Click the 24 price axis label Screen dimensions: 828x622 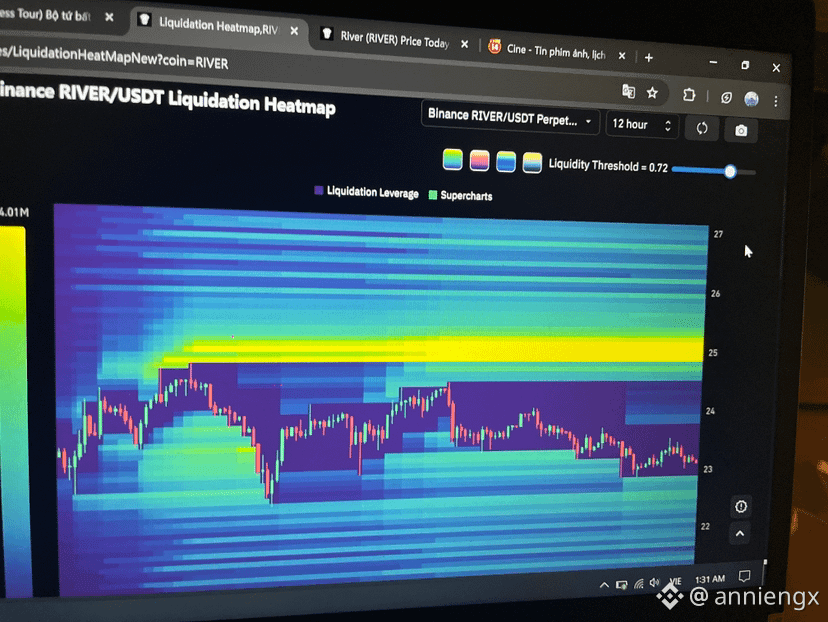tap(710, 411)
